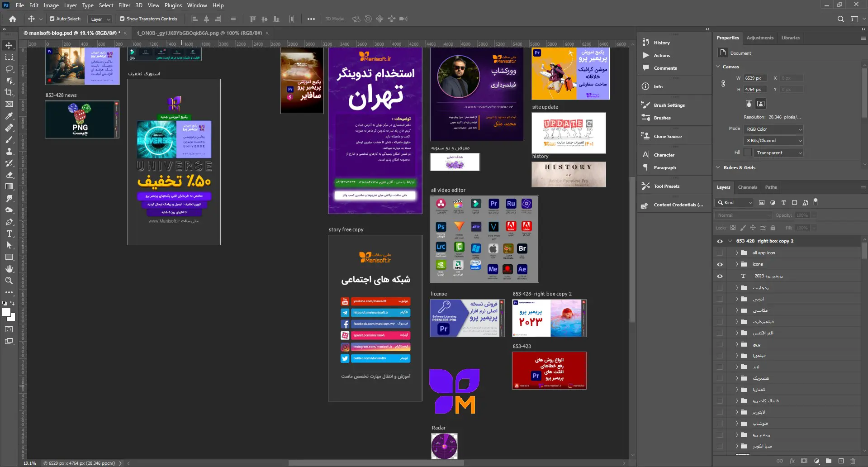Screen dimensions: 868x467
Task: Select the History Brush tool
Action: (9, 163)
